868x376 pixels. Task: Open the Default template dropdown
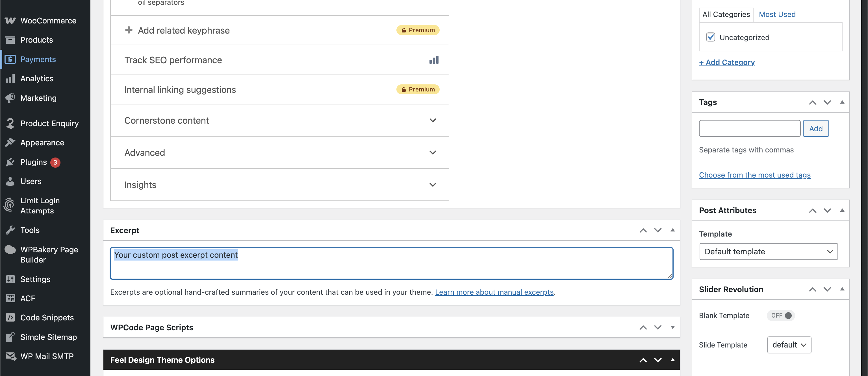(768, 252)
